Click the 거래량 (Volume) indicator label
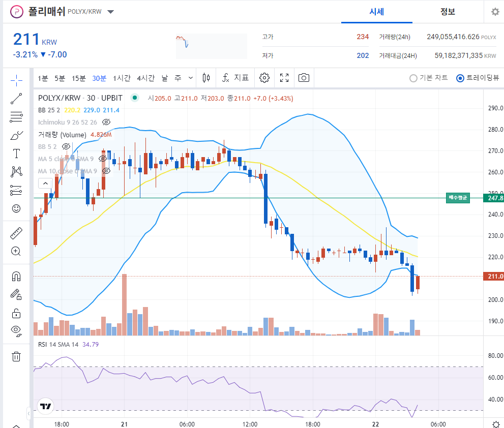 pyautogui.click(x=62, y=135)
